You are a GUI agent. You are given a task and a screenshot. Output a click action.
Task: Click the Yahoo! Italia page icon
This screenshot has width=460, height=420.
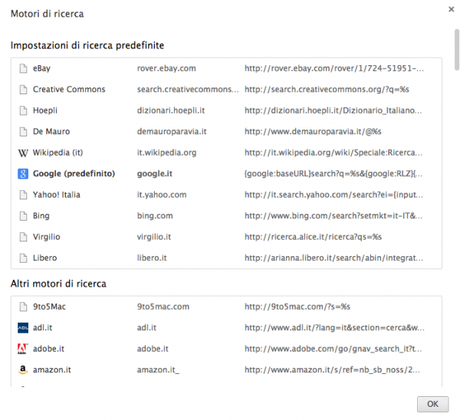tap(23, 195)
